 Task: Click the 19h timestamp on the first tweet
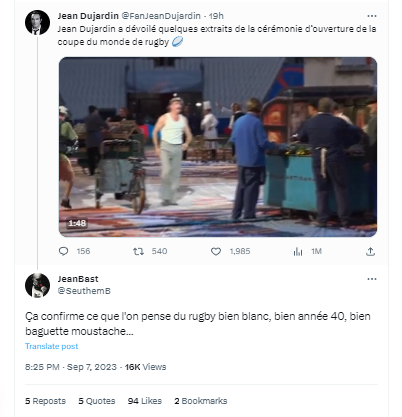[x=216, y=16]
